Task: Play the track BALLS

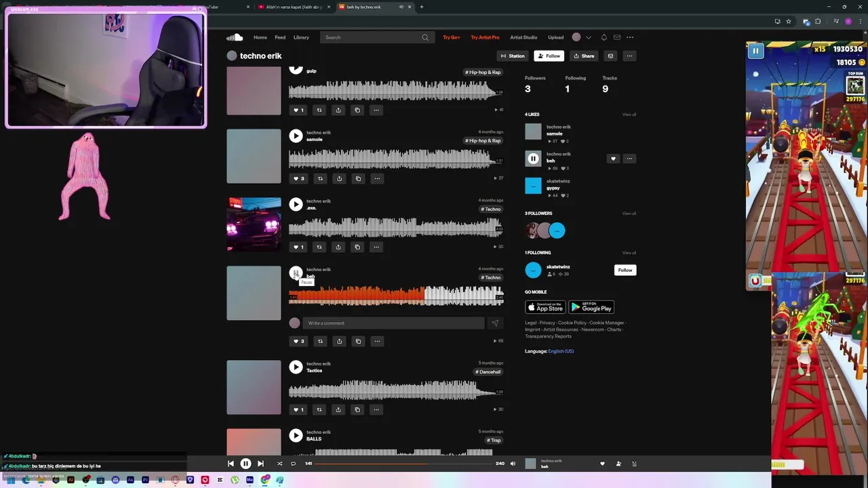Action: click(296, 435)
